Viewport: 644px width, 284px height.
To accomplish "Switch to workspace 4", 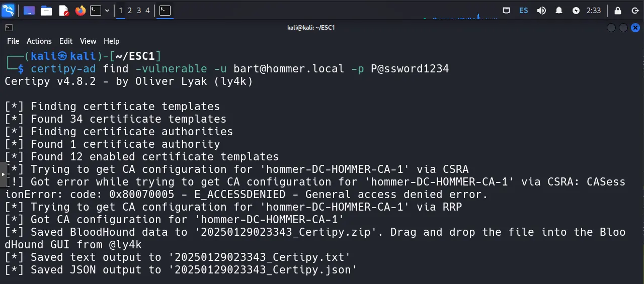I will pyautogui.click(x=147, y=11).
